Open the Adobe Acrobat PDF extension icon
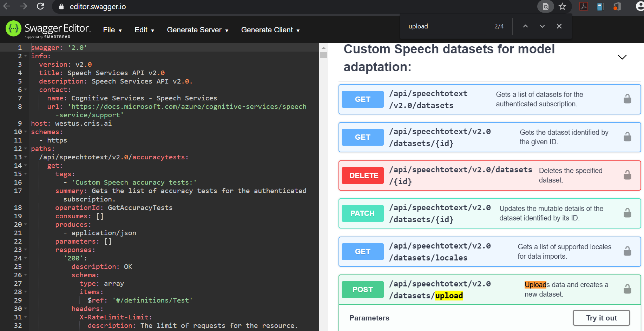Screen dimensions: 644x331 click(x=584, y=6)
